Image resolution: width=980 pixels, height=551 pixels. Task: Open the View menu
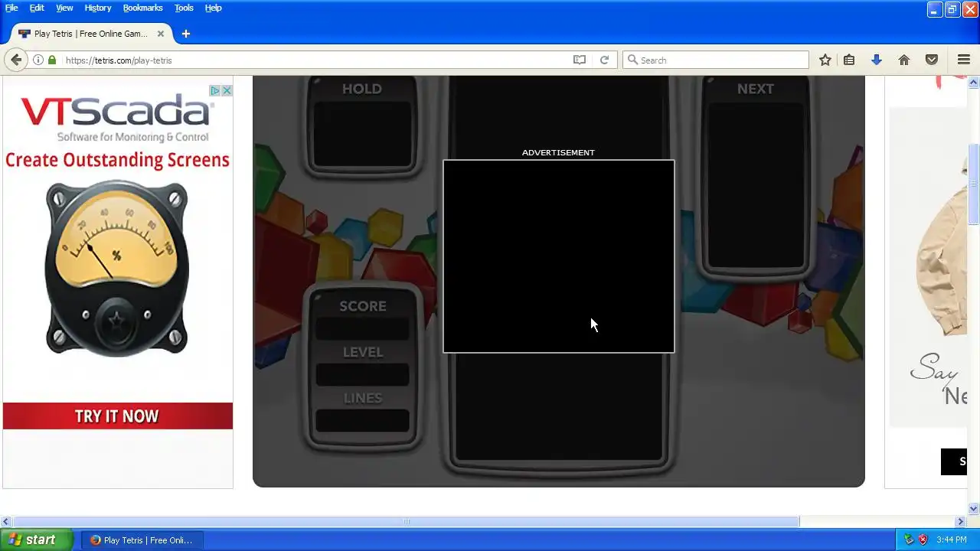pyautogui.click(x=64, y=8)
